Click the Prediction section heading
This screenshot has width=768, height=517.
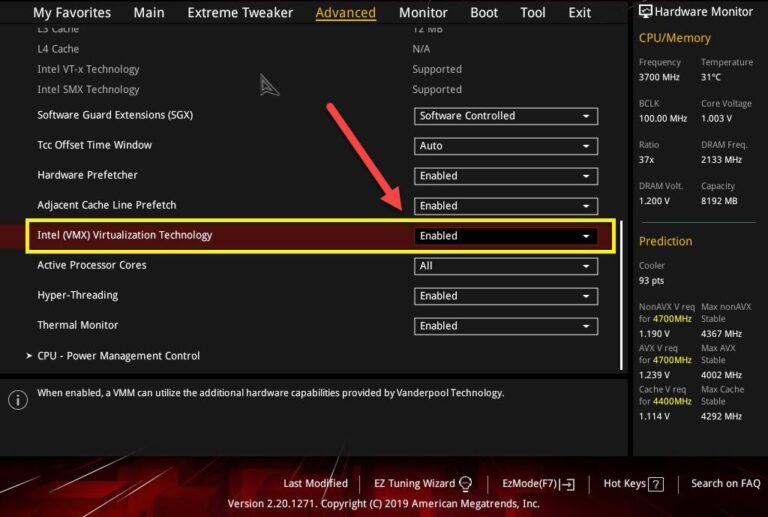[665, 241]
